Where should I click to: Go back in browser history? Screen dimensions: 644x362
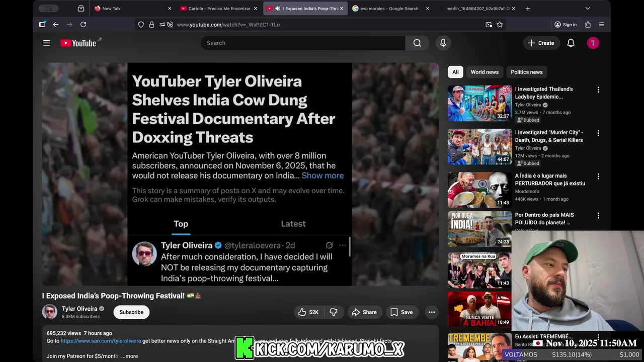coord(56,24)
